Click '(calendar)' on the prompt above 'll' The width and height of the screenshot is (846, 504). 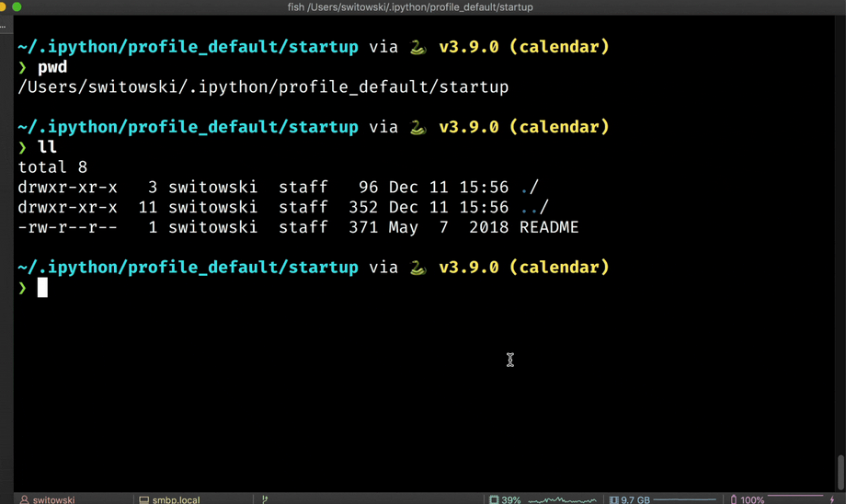pyautogui.click(x=559, y=127)
